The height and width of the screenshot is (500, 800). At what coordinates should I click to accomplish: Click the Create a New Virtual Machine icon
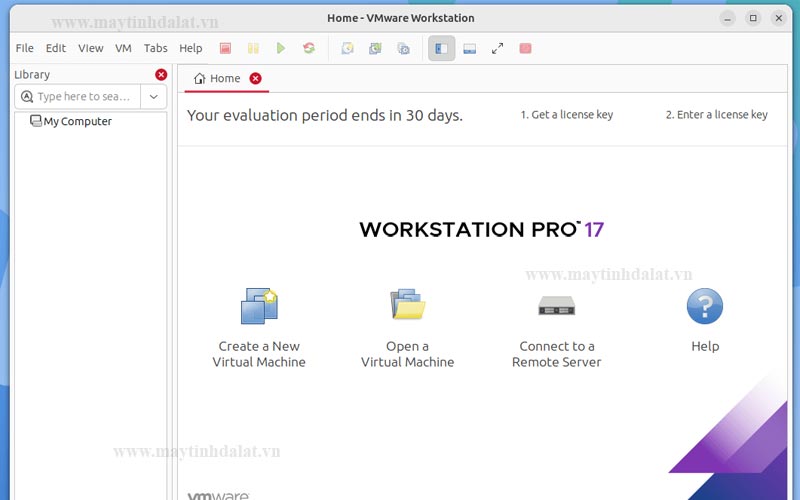259,306
